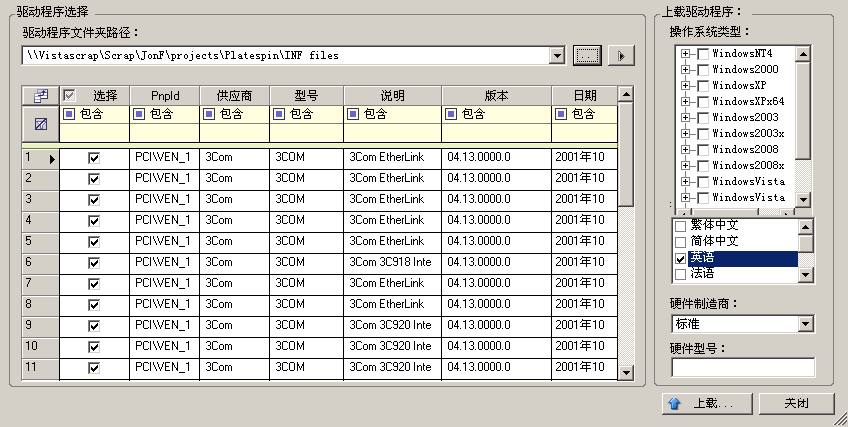Image resolution: width=848 pixels, height=427 pixels.
Task: Click the 包含 filter icon in the 说明 column
Action: point(353,114)
